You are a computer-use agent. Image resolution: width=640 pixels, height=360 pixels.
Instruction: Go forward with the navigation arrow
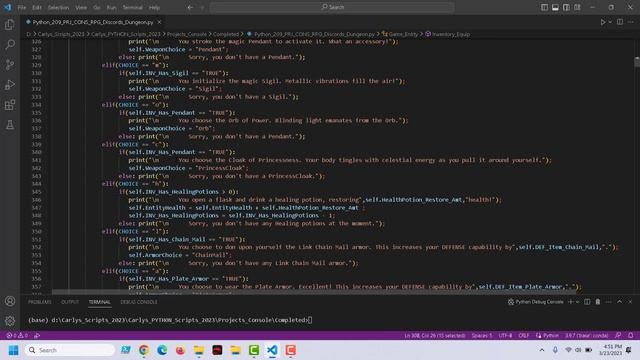(x=202, y=7)
